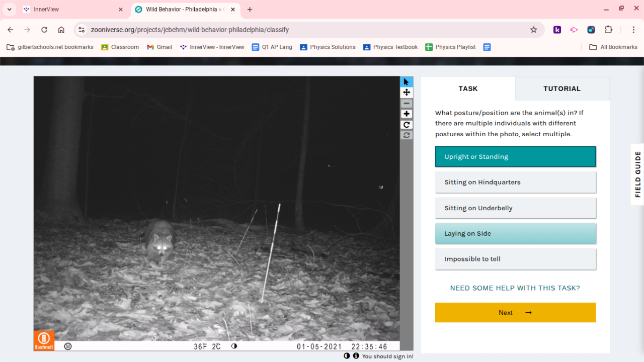Close the Wild Behavior tab
Screen dimensions: 644x362
pyautogui.click(x=233, y=10)
